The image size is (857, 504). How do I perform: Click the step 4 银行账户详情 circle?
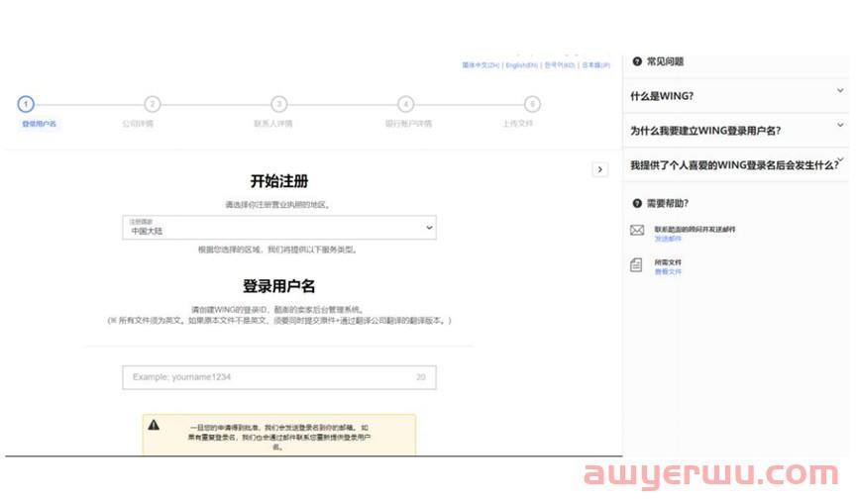point(405,104)
